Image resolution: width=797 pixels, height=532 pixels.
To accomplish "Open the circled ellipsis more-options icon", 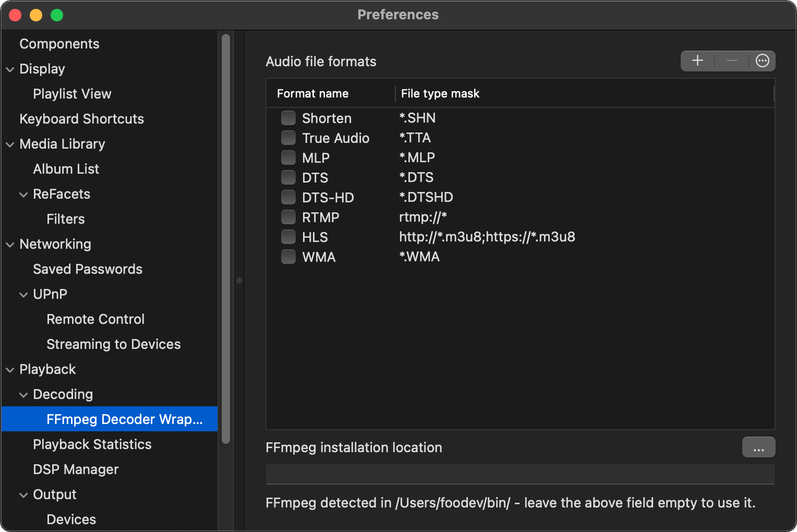I will (762, 61).
